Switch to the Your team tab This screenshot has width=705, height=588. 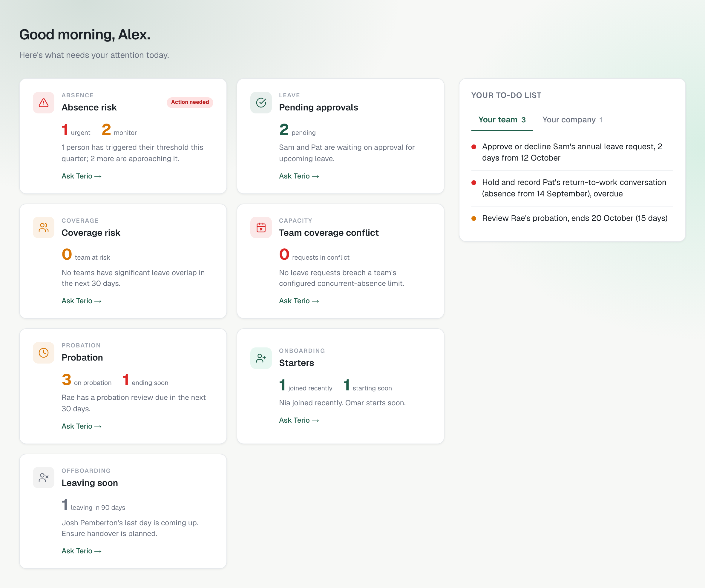coord(502,120)
